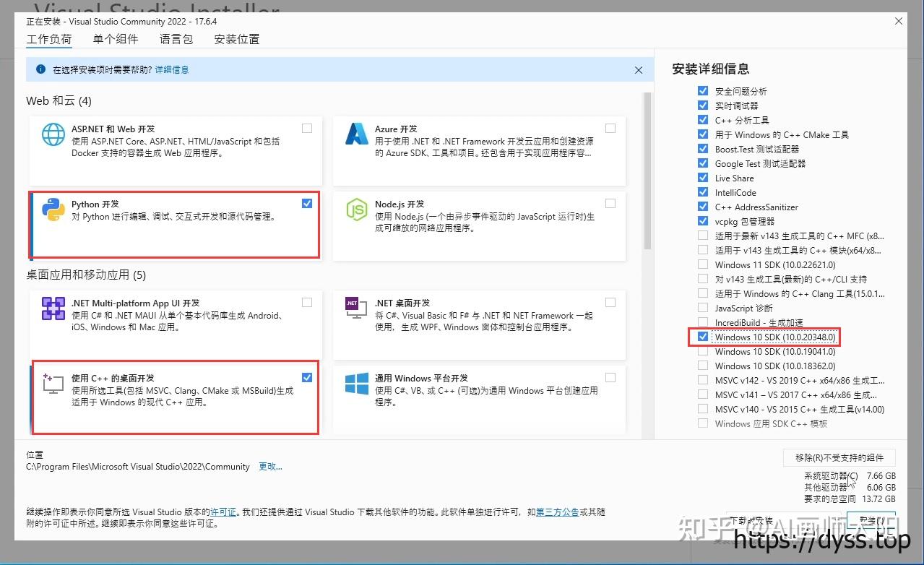
Task: Enable the ASP.NET 和 Web 开发 workload checkbox
Action: click(x=307, y=129)
